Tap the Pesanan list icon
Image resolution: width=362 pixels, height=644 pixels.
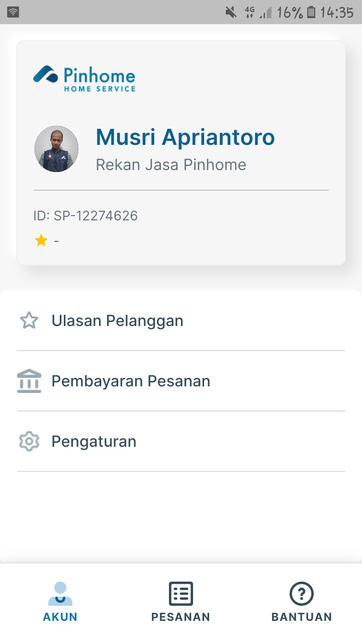[180, 594]
